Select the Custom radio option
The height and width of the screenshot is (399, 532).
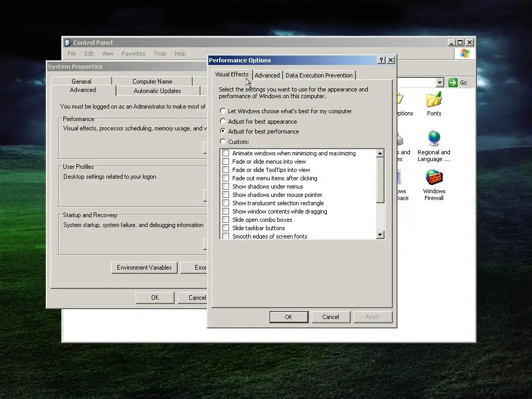[223, 141]
